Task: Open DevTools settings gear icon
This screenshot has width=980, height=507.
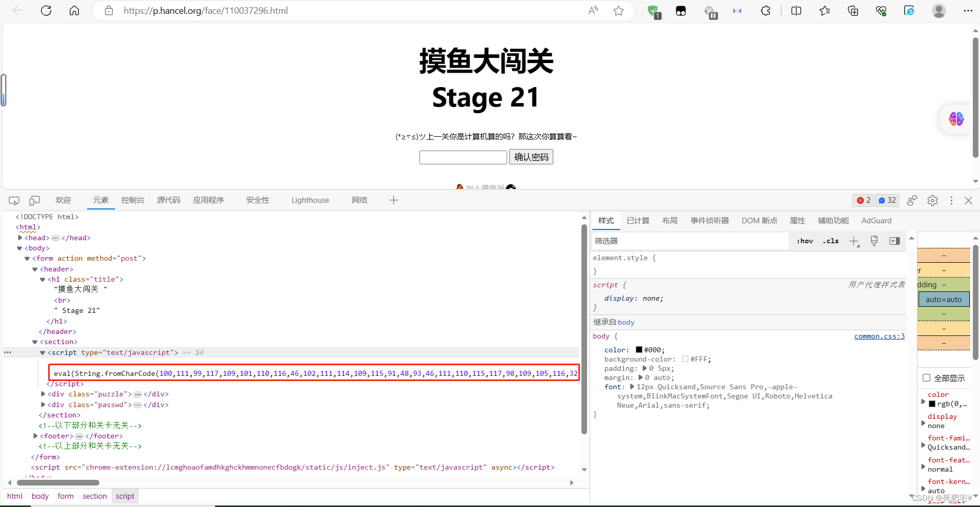Action: [932, 200]
